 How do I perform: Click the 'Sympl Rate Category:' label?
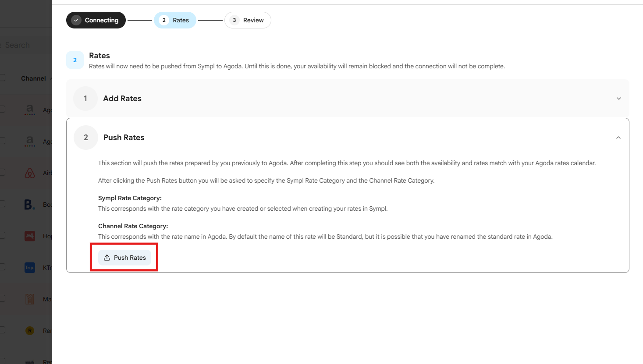[130, 198]
